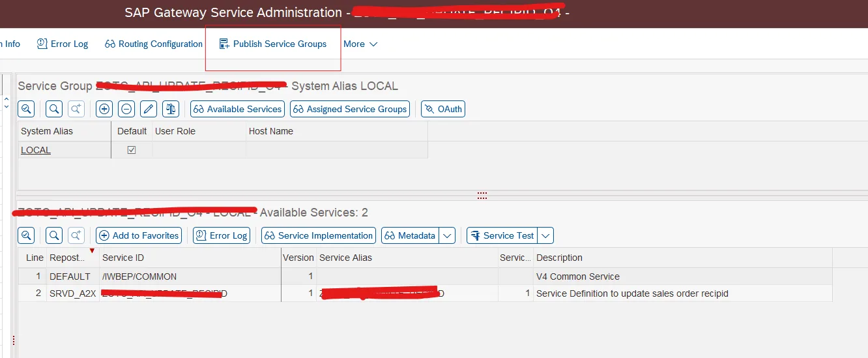Click the pencil edit icon
Image resolution: width=868 pixels, height=358 pixels.
point(149,109)
